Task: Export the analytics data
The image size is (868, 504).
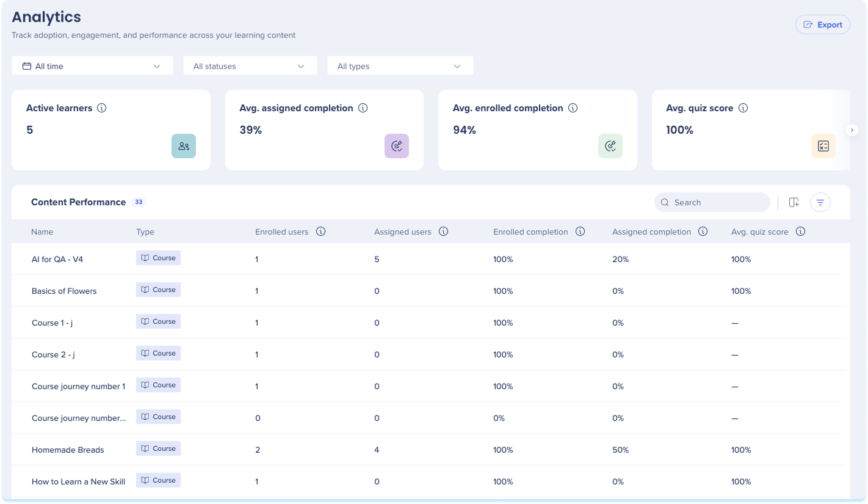Action: pyautogui.click(x=823, y=24)
